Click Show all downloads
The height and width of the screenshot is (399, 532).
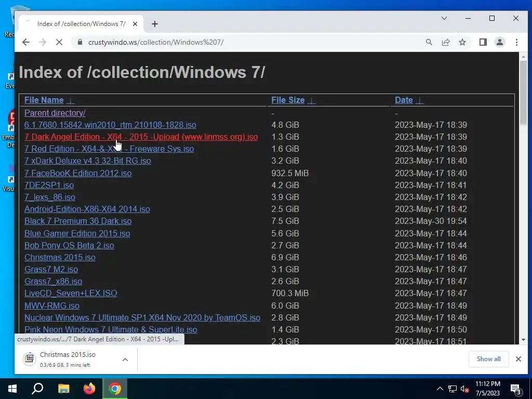tap(488, 359)
